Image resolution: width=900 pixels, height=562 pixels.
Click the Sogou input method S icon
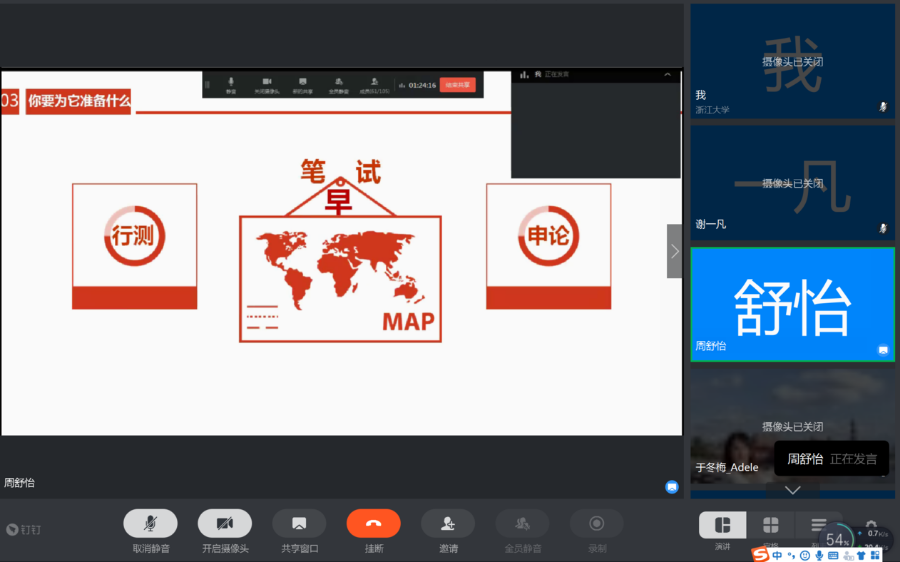point(761,555)
